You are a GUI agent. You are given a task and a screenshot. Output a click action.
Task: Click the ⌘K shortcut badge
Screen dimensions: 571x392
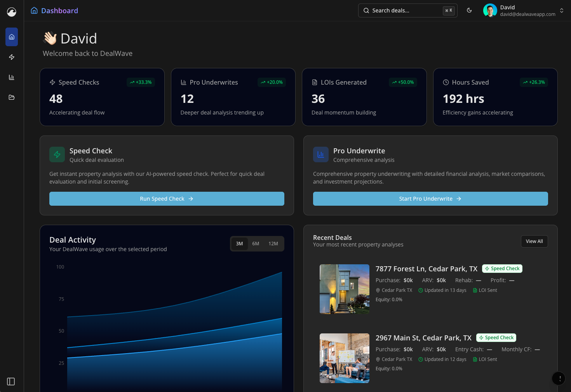click(x=449, y=10)
